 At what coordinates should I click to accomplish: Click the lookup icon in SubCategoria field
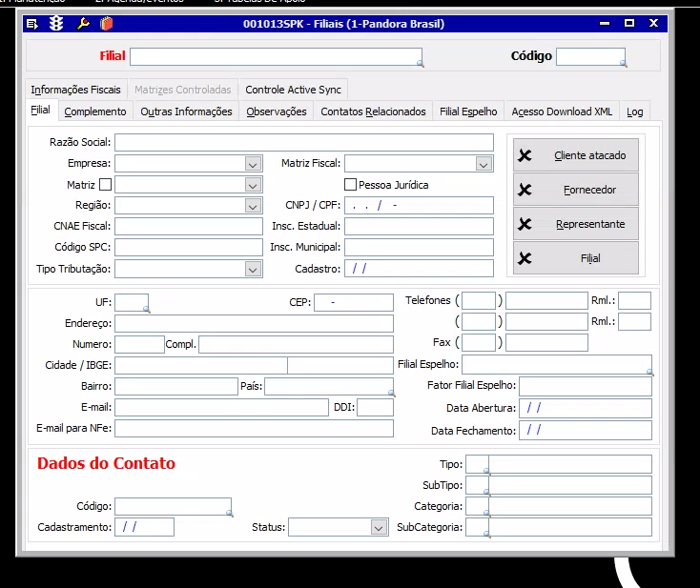click(486, 534)
